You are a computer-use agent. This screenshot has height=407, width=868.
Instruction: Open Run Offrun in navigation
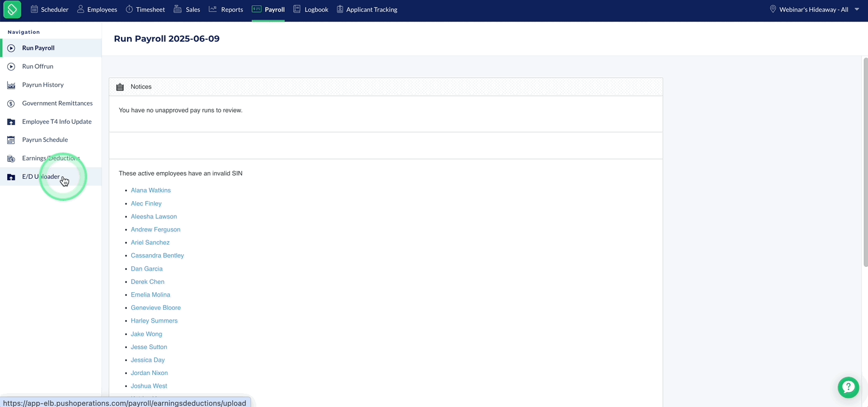51,66
